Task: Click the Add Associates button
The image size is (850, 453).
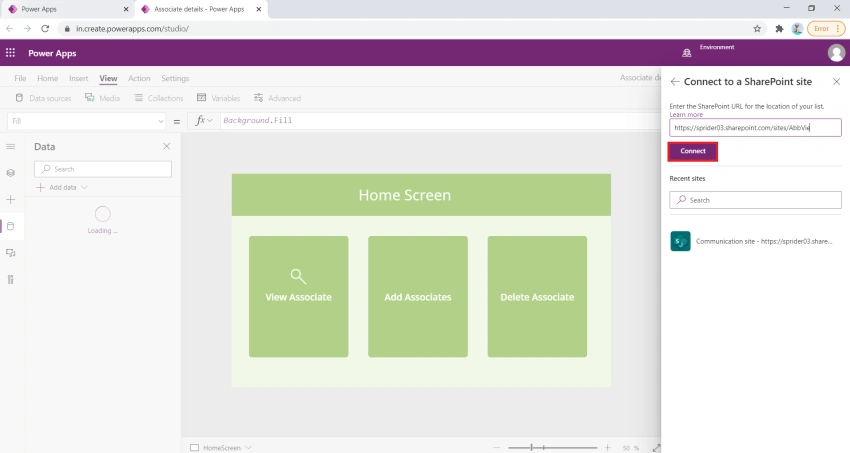Action: pyautogui.click(x=417, y=296)
